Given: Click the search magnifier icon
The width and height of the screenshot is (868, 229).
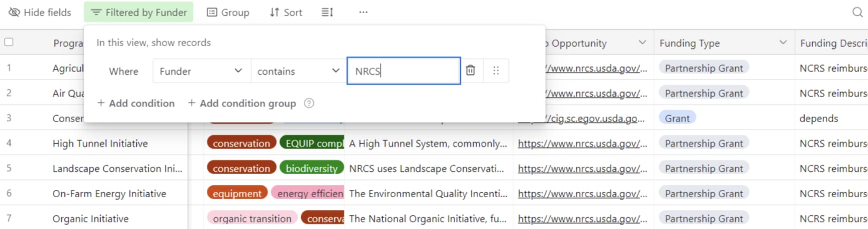Looking at the screenshot, I should 857,12.
